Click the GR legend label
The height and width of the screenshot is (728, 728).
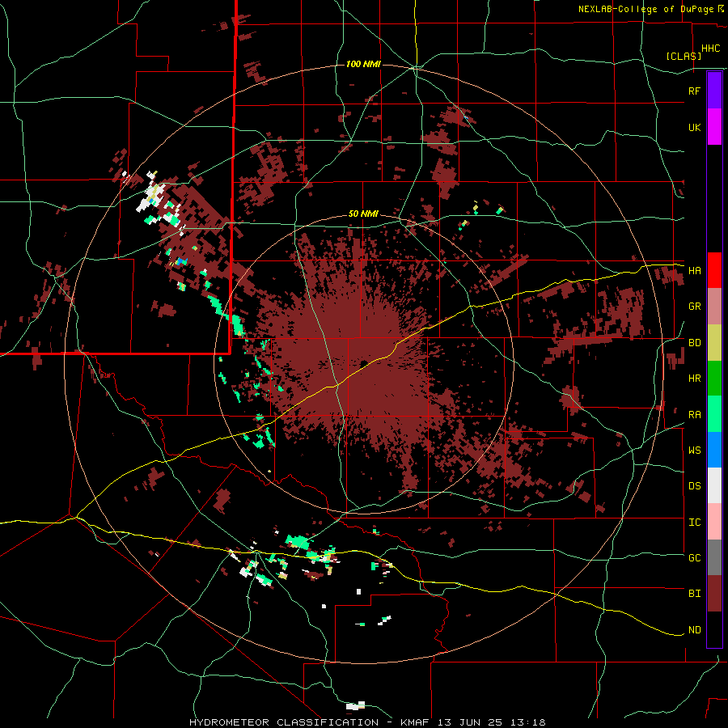pos(694,307)
